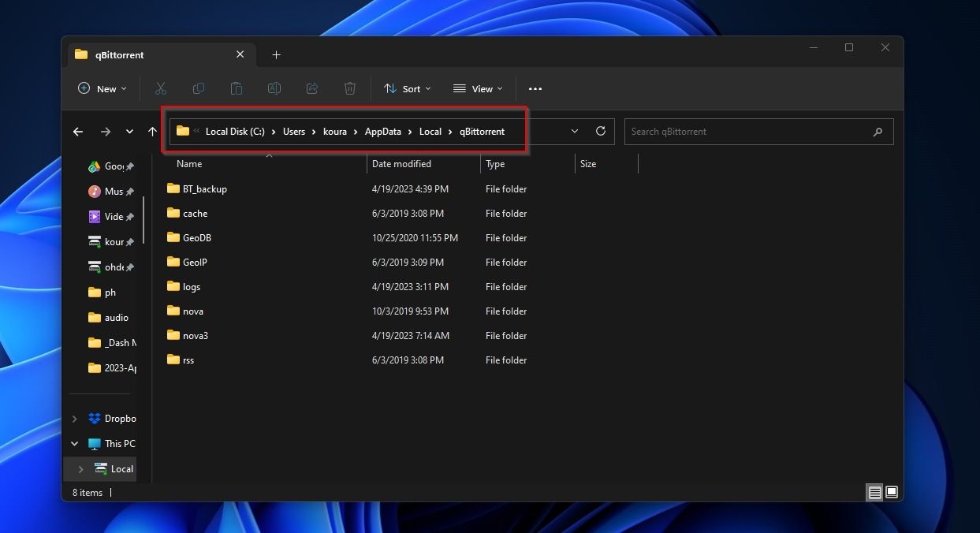Refresh the qBittorrent folder view
This screenshot has height=533, width=980.
tap(600, 131)
